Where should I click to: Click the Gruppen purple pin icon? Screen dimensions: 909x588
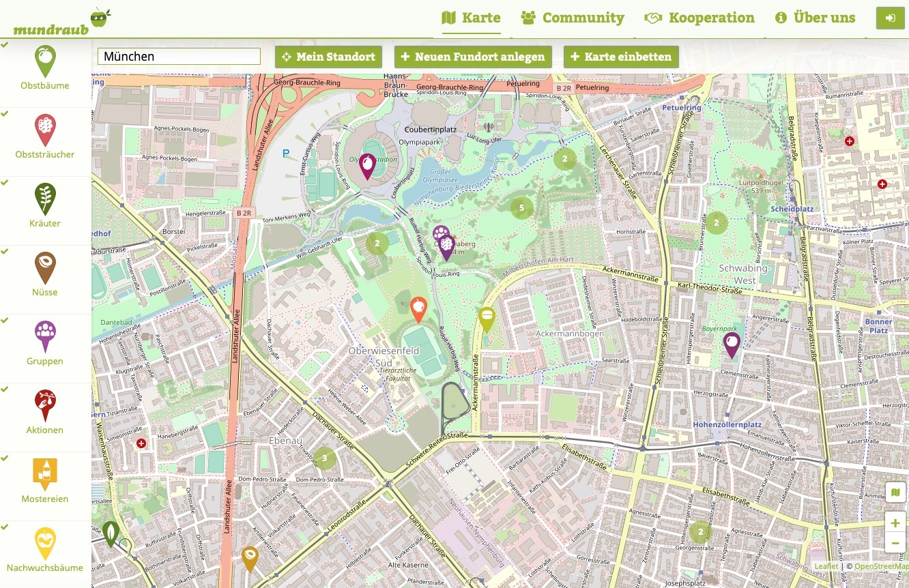tap(45, 336)
